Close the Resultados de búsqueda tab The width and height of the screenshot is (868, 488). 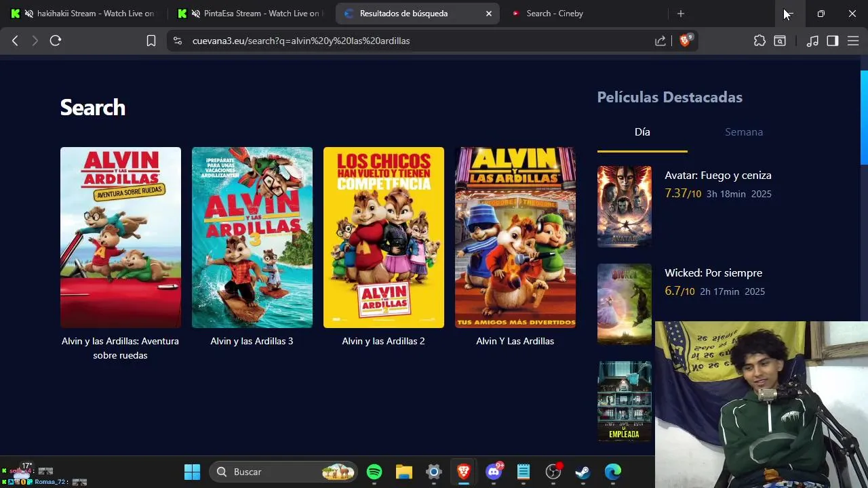tap(488, 14)
